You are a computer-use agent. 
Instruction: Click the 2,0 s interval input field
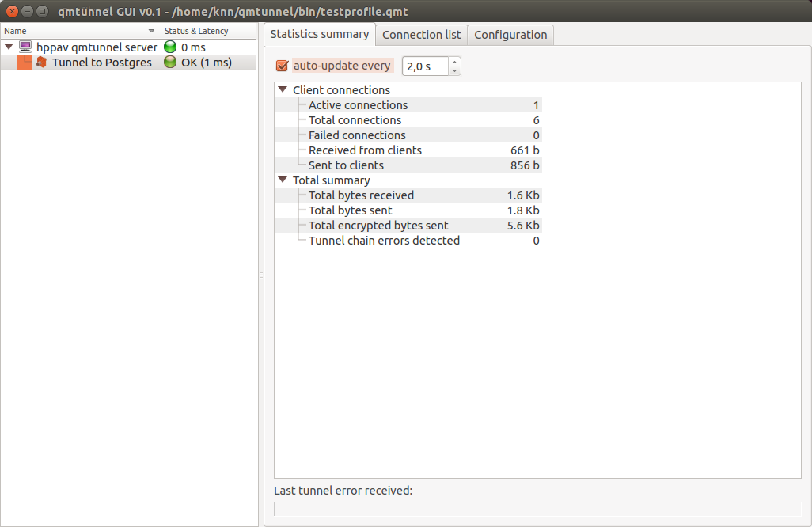pyautogui.click(x=425, y=66)
